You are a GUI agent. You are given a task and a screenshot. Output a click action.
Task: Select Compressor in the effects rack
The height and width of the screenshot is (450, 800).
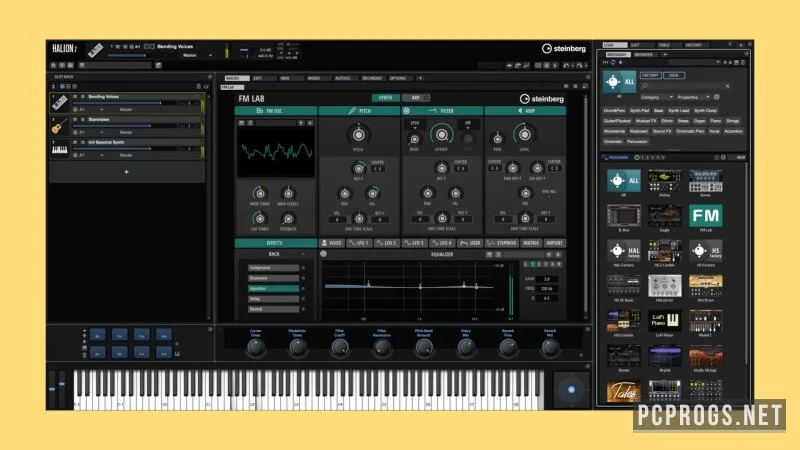(273, 268)
